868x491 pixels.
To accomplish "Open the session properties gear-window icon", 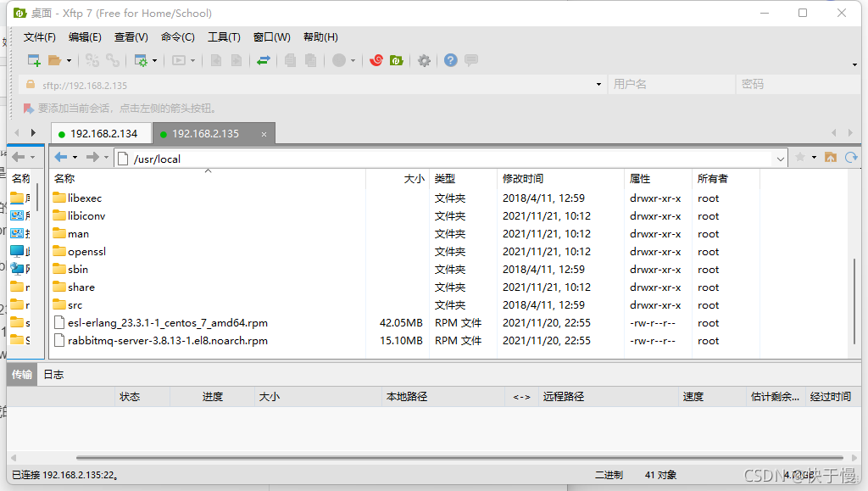I will [141, 60].
